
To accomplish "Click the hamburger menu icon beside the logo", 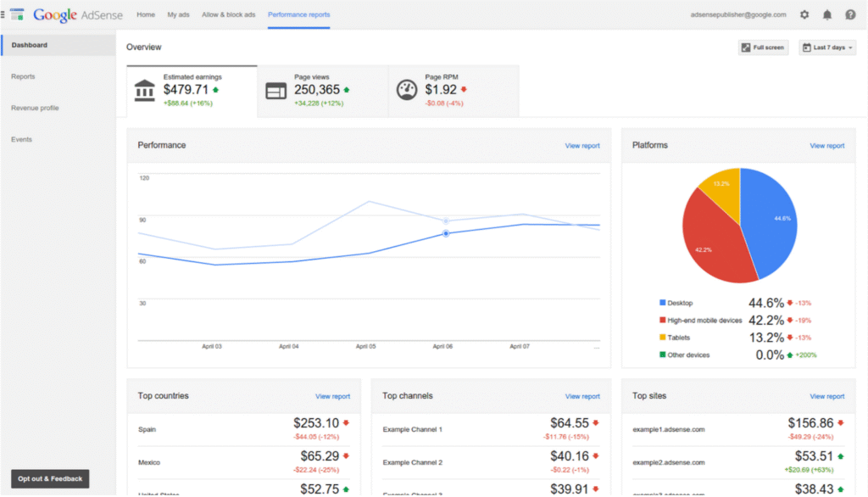I will [x=3, y=14].
